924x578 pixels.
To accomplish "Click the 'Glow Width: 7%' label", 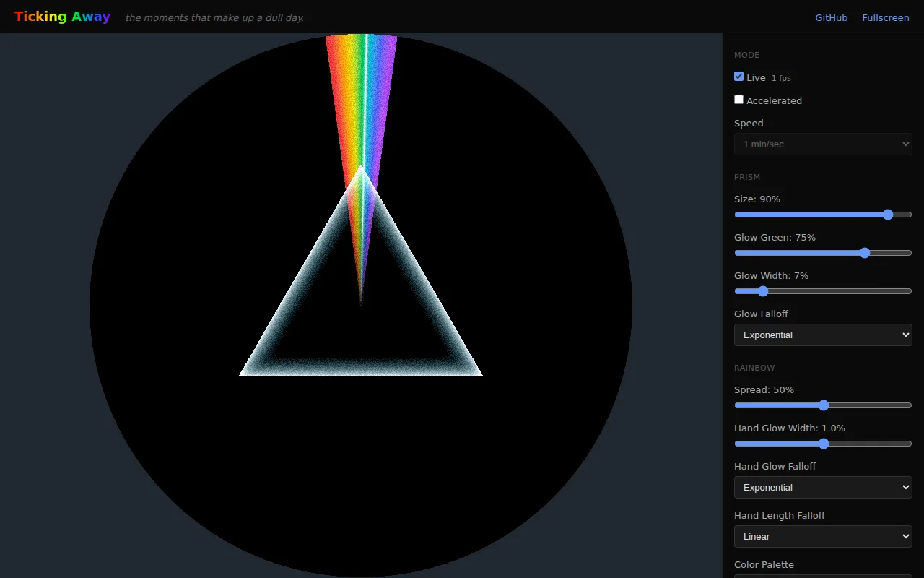I will coord(771,275).
